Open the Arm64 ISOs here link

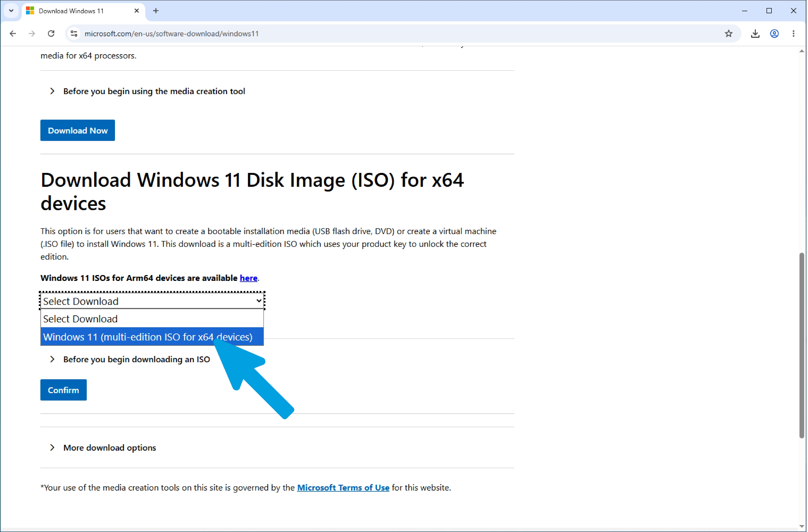(x=249, y=278)
